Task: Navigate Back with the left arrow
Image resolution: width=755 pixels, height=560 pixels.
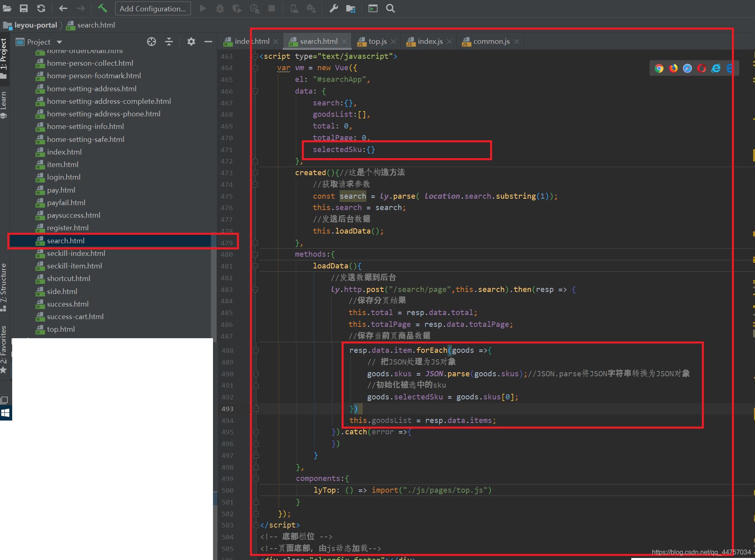Action: click(x=63, y=8)
